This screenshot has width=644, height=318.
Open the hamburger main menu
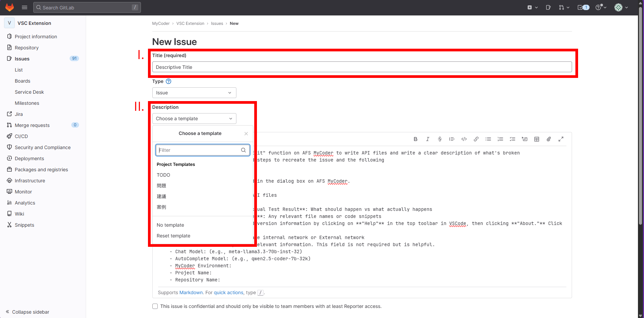tap(25, 7)
